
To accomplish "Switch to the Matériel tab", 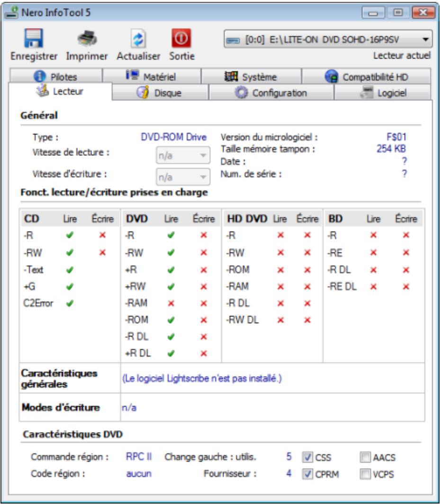I will 152,77.
